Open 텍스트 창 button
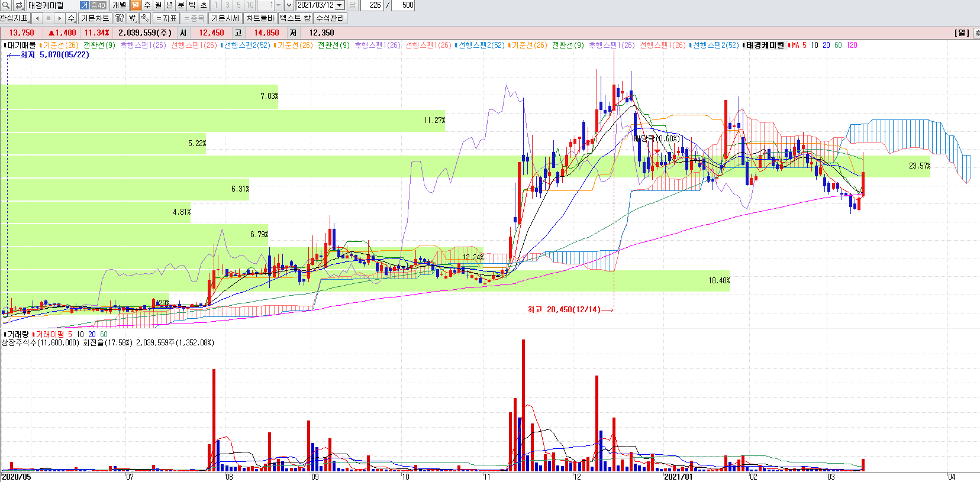 [295, 18]
